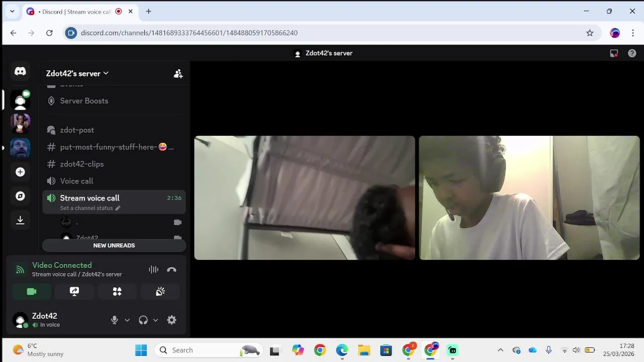Screen dimensions: 644x362
Task: Open Stream voice call / Zdot42's server link
Action: [x=77, y=274]
